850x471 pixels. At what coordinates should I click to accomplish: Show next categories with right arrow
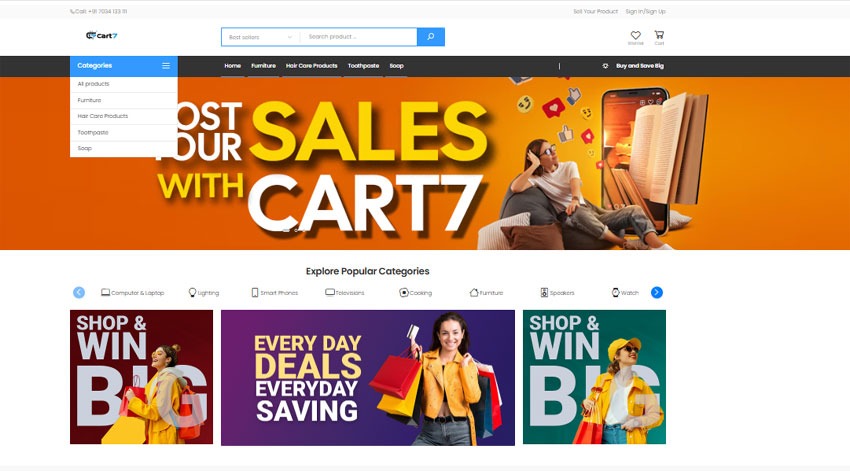[x=656, y=293]
